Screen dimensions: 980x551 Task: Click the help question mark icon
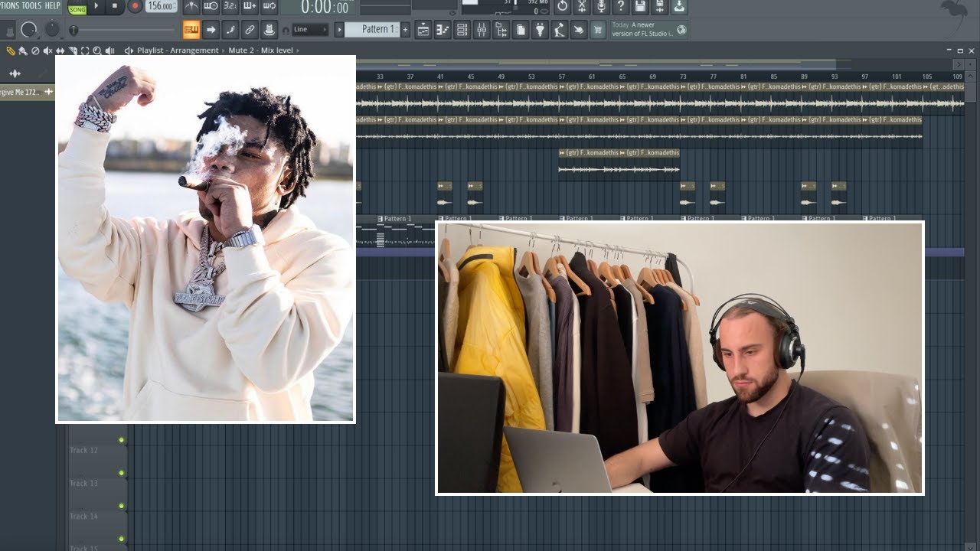click(x=621, y=6)
